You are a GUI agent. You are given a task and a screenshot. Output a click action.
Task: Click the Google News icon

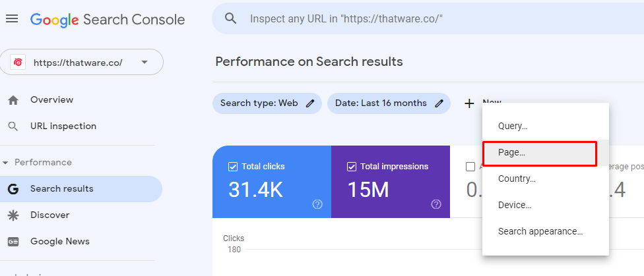[x=13, y=242]
